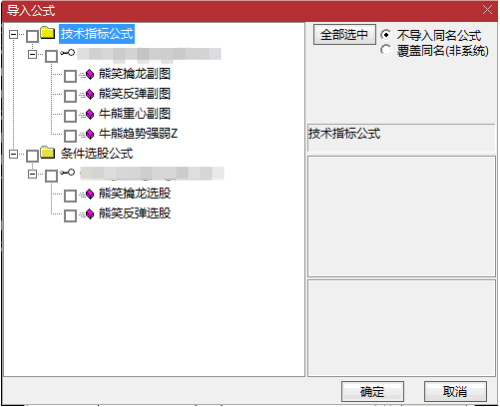
Task: Tick the checkbox for 熊笑反弹选股
Action: (70, 216)
